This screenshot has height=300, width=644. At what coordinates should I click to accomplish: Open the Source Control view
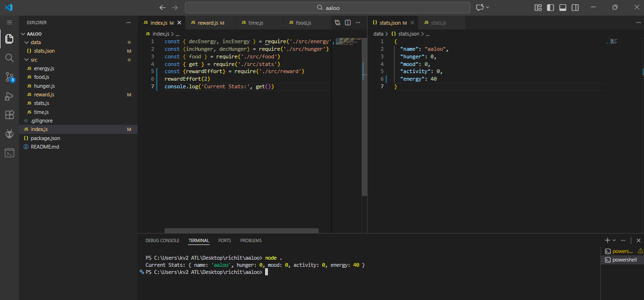[9, 77]
